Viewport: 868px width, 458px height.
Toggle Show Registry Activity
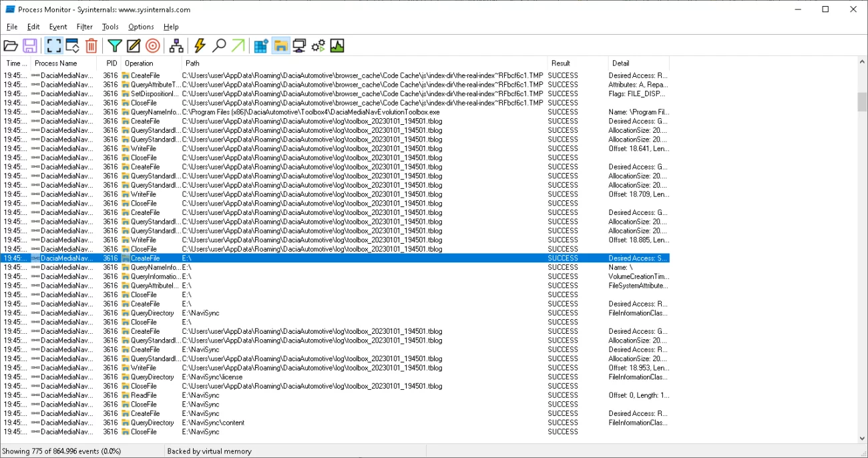pyautogui.click(x=261, y=45)
